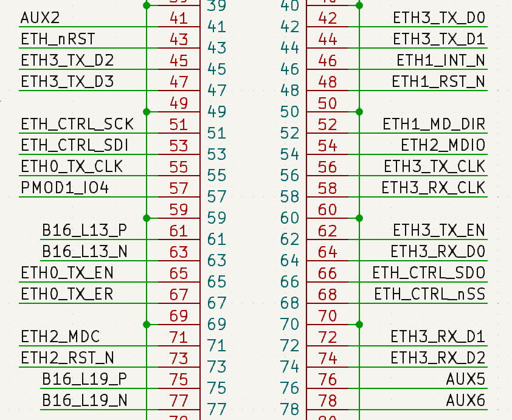Pick the ETH1_MD_DIR net label

click(434, 125)
